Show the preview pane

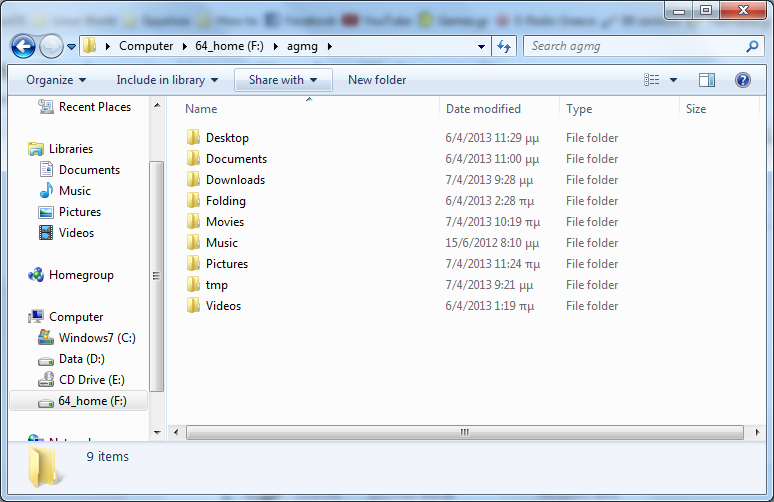tap(707, 80)
